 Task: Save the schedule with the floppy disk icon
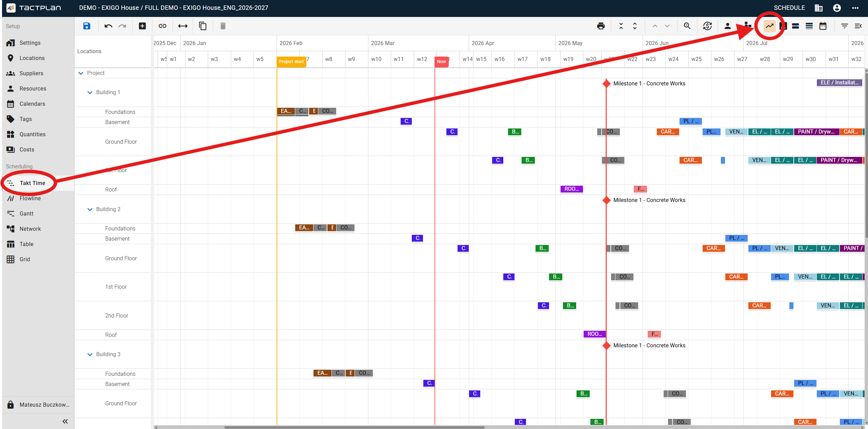[x=87, y=26]
